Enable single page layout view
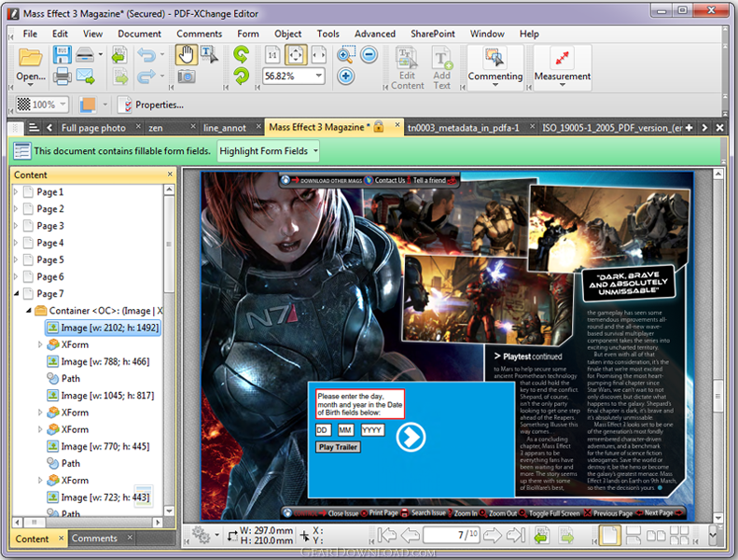The width and height of the screenshot is (738, 560). coord(608,536)
